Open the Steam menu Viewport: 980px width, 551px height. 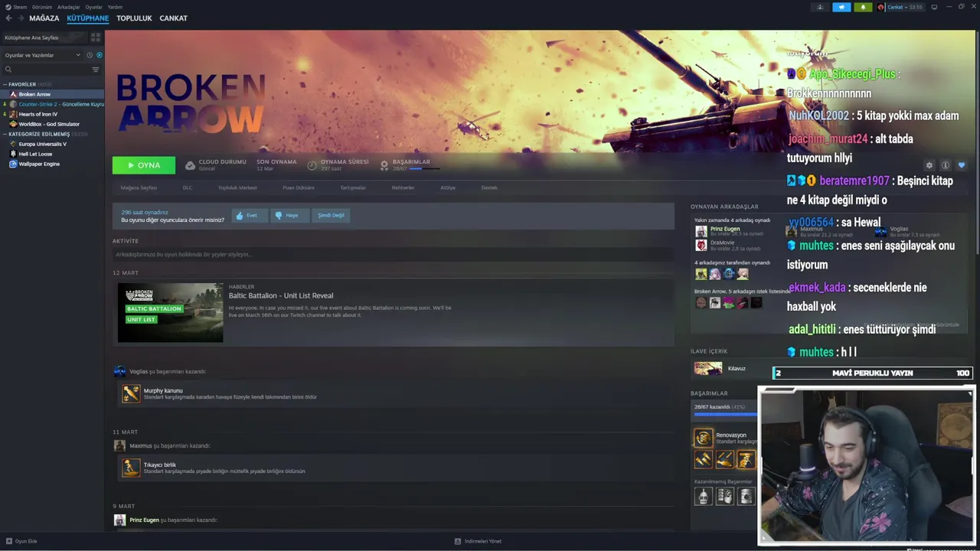17,7
